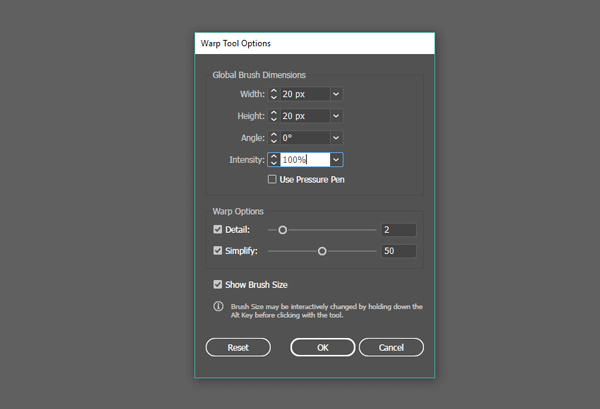Open the Angle dropdown list

point(336,138)
